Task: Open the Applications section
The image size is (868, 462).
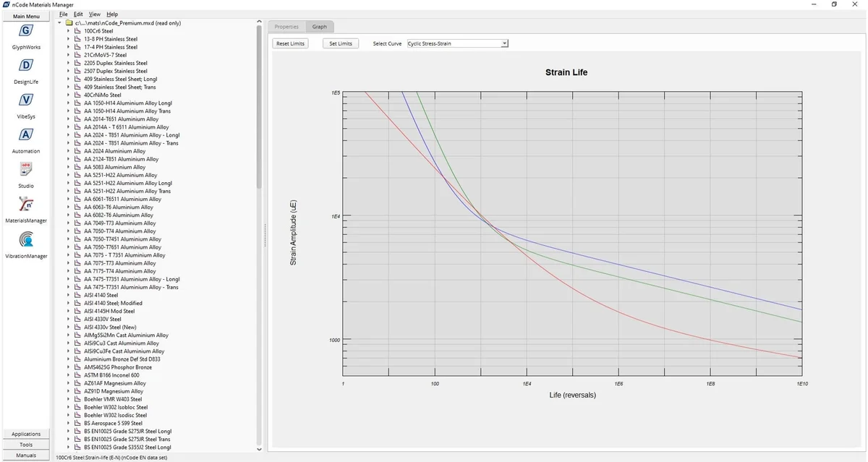Action: (x=26, y=434)
